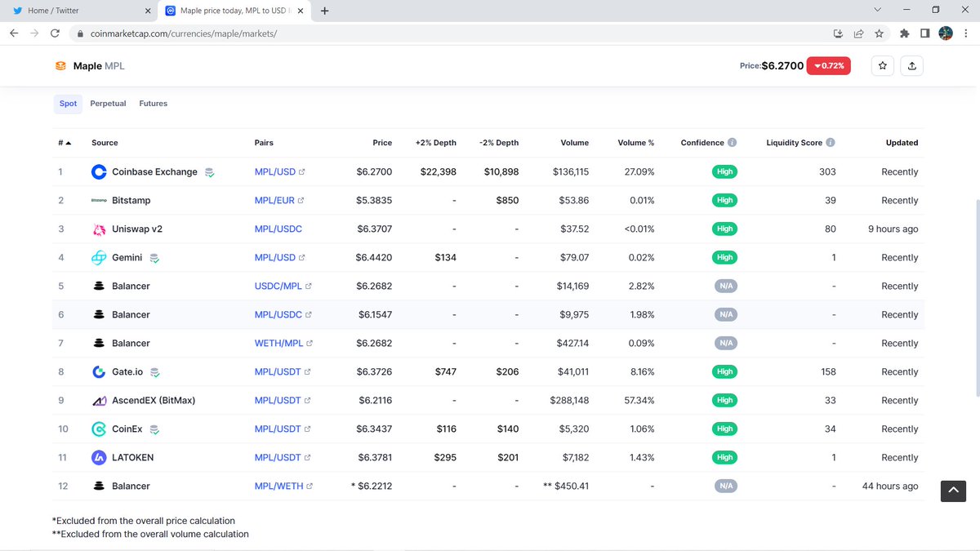980x551 pixels.
Task: Click Gate.io volume percent 8.16%
Action: coord(642,372)
